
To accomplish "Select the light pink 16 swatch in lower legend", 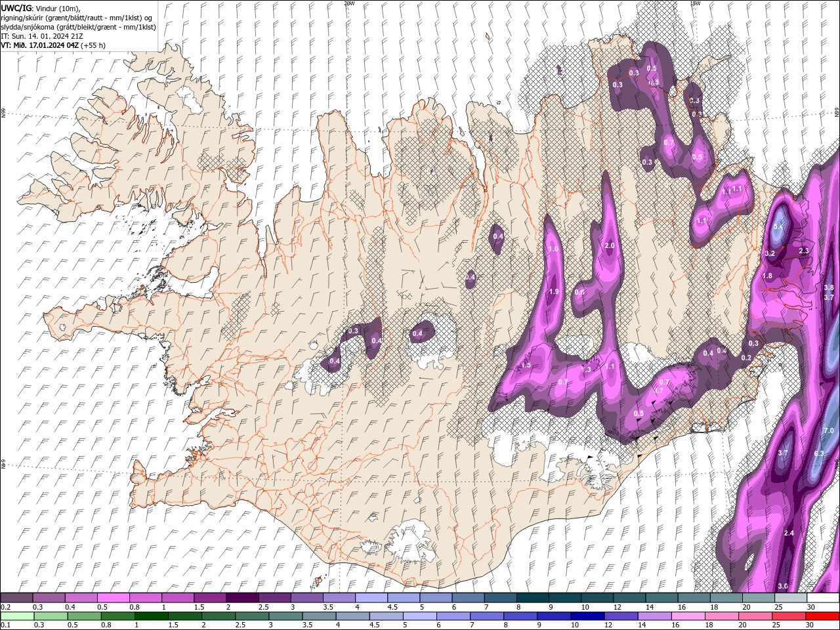I will [x=687, y=616].
